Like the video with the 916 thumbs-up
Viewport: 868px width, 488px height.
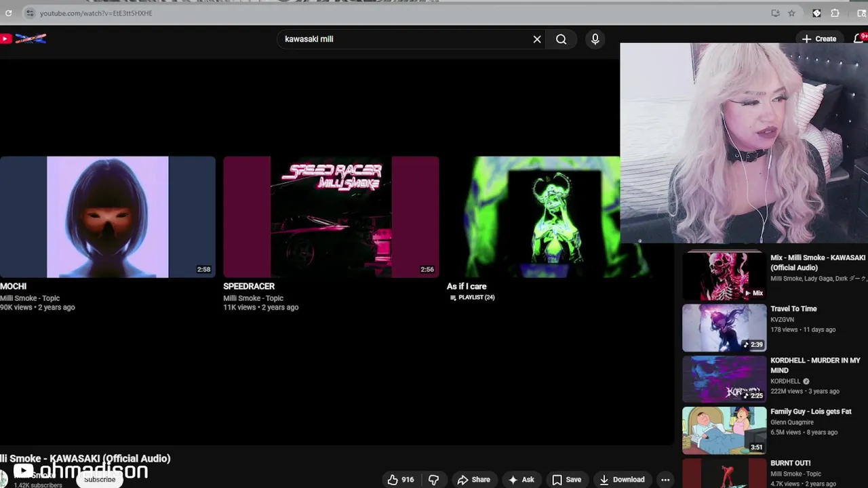point(401,480)
